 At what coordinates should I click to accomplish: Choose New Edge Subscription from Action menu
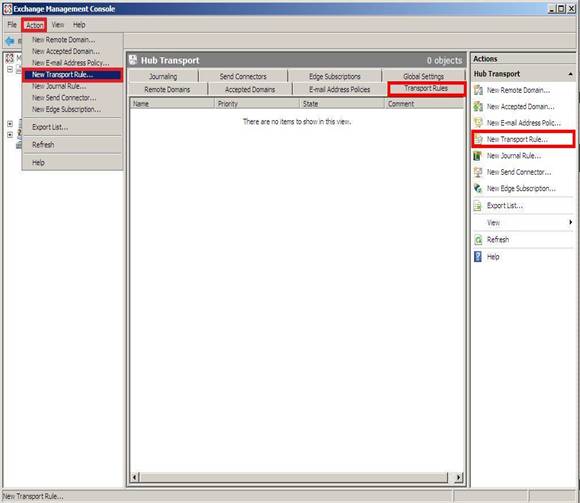click(x=72, y=109)
